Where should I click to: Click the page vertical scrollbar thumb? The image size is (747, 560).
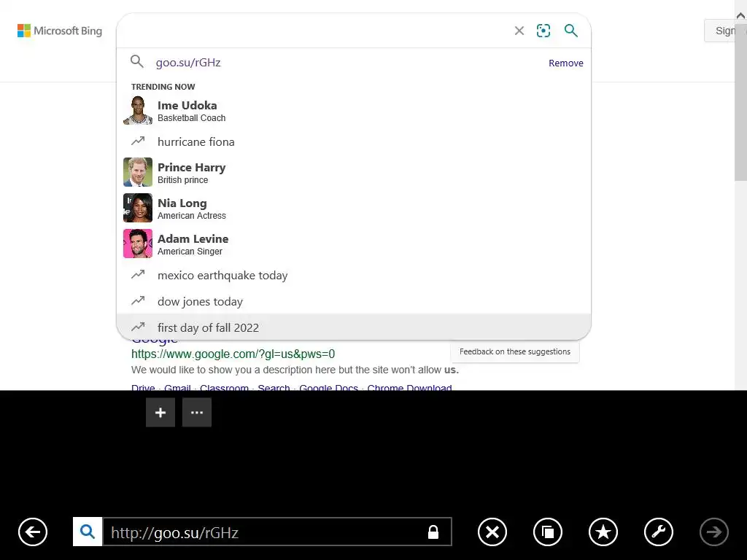tap(741, 102)
